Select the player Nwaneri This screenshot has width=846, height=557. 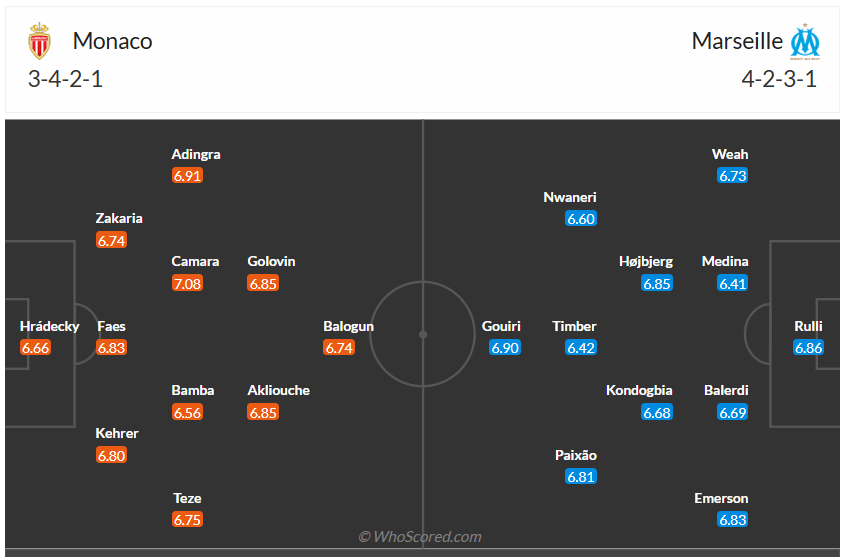pyautogui.click(x=570, y=197)
